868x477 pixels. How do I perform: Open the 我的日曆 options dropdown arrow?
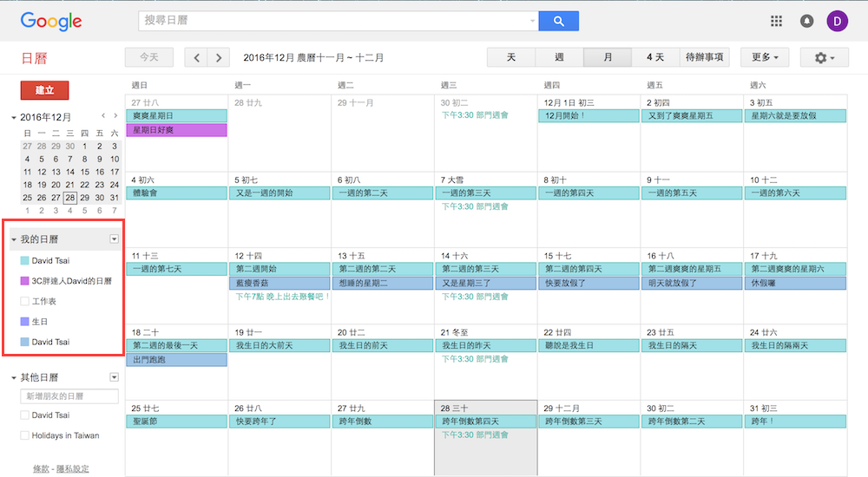(114, 238)
